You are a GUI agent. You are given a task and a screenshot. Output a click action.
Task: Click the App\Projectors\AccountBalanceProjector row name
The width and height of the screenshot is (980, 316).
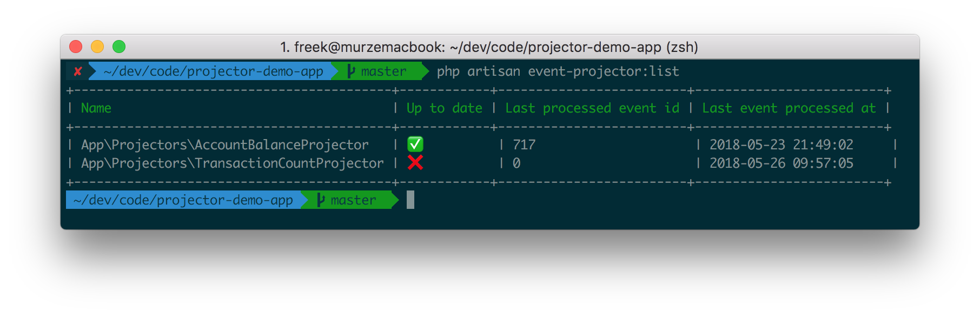coord(224,145)
